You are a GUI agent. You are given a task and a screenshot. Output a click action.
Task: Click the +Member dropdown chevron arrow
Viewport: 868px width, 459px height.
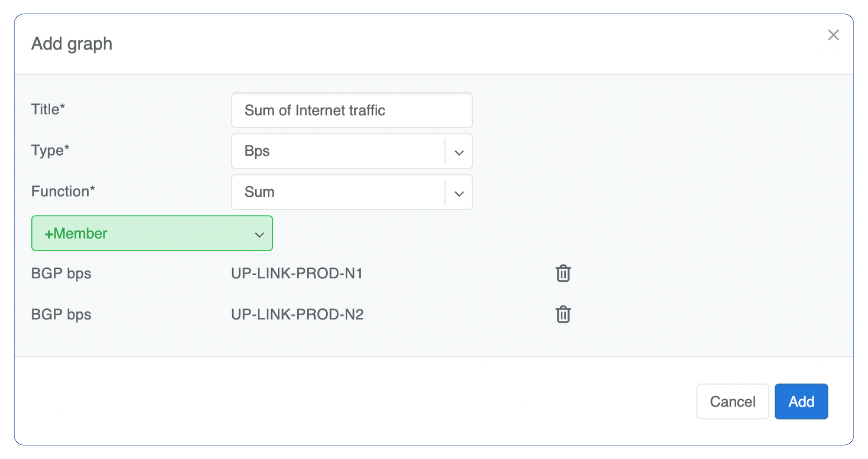click(x=259, y=234)
